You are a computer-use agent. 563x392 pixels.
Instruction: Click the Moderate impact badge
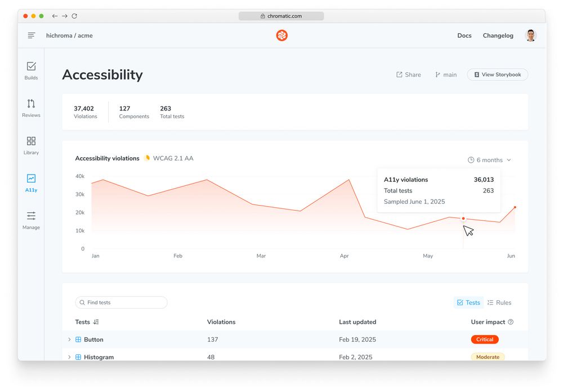488,357
